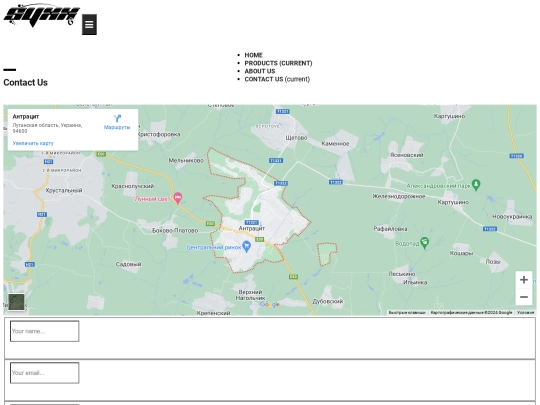Screen dimensions: 540x405
Task: Click the Центральный рынок shopping pin
Action: 246,247
